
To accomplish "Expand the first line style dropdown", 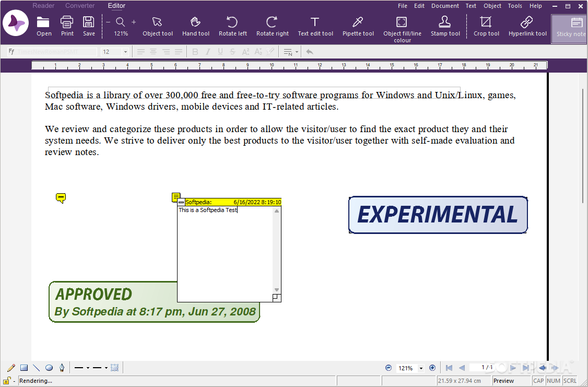I will [x=88, y=368].
